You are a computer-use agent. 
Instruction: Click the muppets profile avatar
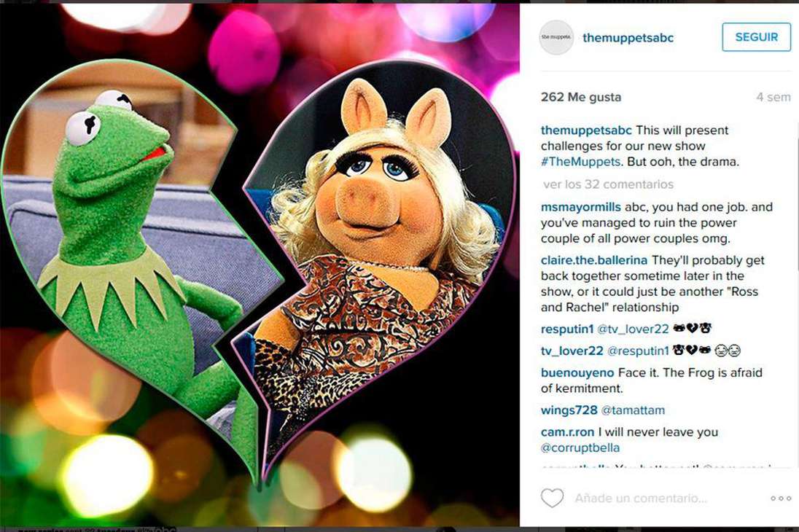tap(556, 37)
